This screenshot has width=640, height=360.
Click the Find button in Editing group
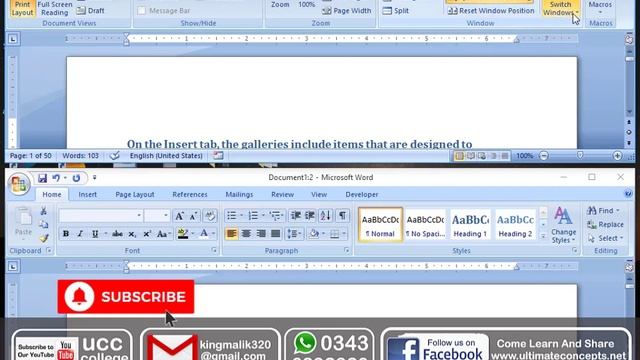603,211
